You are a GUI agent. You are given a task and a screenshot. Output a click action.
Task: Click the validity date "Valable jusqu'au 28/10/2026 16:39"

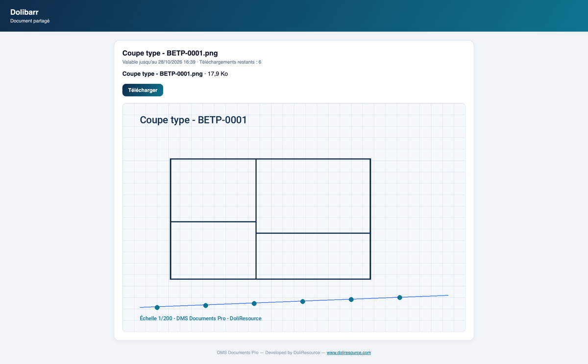(159, 62)
